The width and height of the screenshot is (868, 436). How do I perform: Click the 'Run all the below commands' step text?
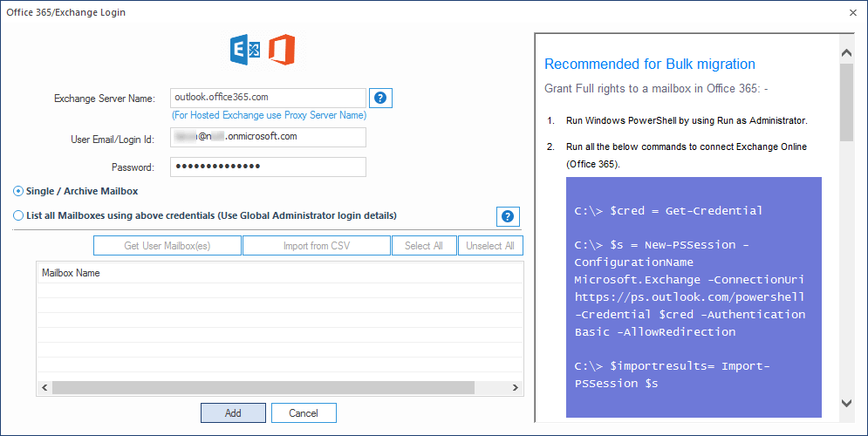pyautogui.click(x=687, y=155)
